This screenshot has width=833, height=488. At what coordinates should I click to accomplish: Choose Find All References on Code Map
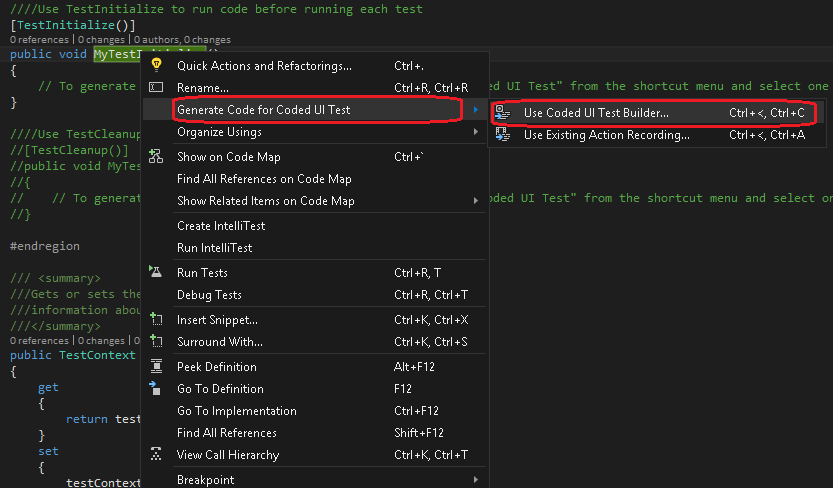pos(264,179)
